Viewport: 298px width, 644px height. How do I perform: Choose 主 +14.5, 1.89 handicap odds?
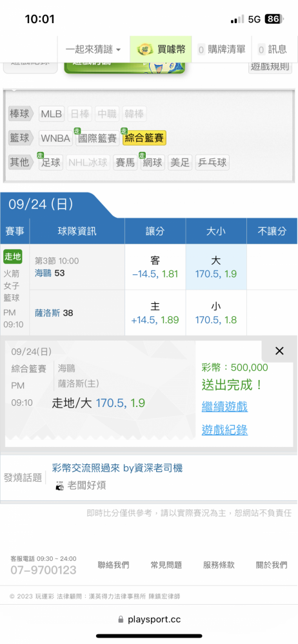click(155, 313)
